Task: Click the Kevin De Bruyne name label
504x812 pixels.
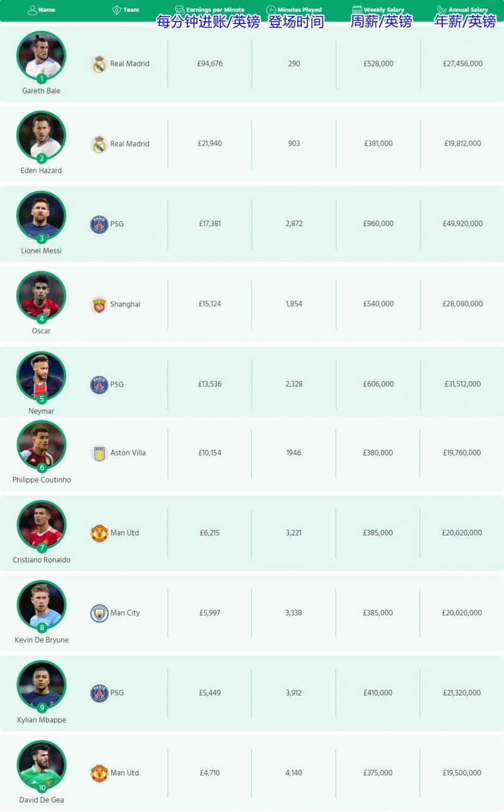Action: 42,640
